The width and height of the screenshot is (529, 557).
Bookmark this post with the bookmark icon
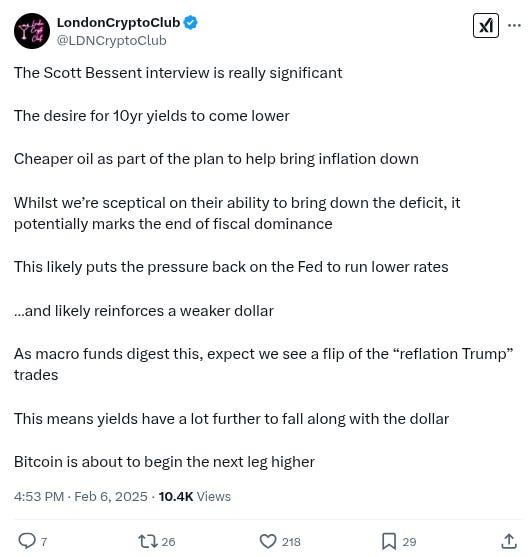[x=389, y=541]
